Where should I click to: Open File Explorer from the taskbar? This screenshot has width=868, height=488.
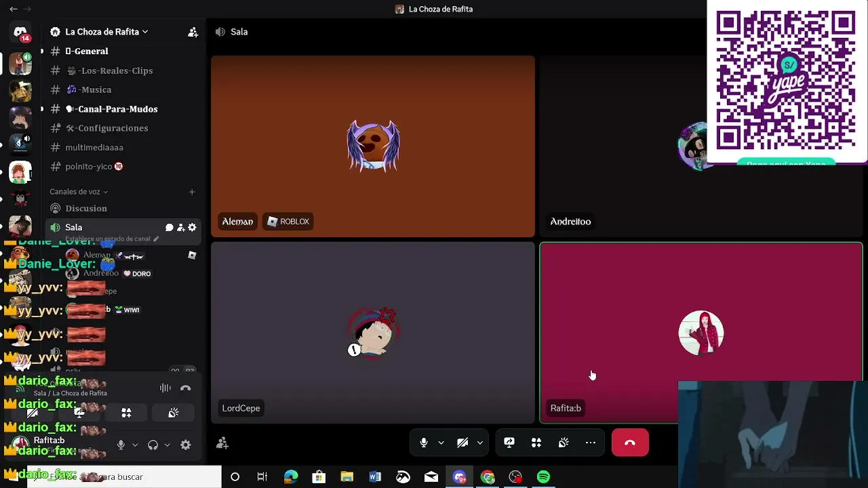(x=347, y=477)
